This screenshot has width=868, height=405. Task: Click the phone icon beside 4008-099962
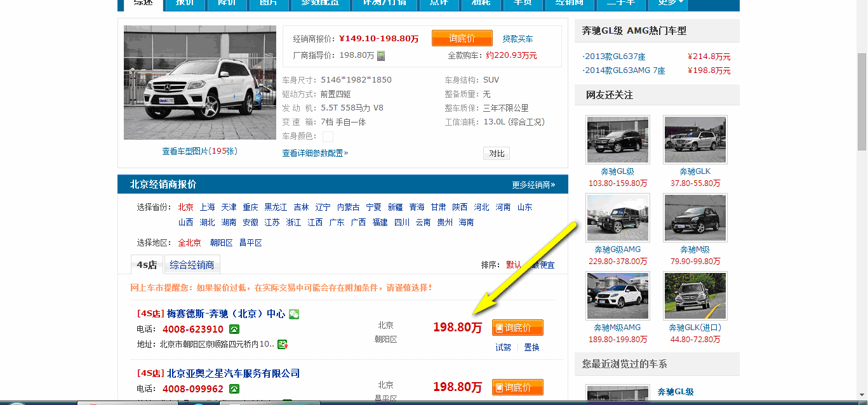(234, 388)
